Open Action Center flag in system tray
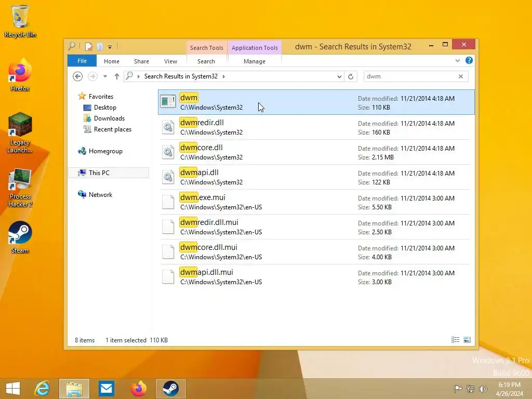 [x=458, y=389]
